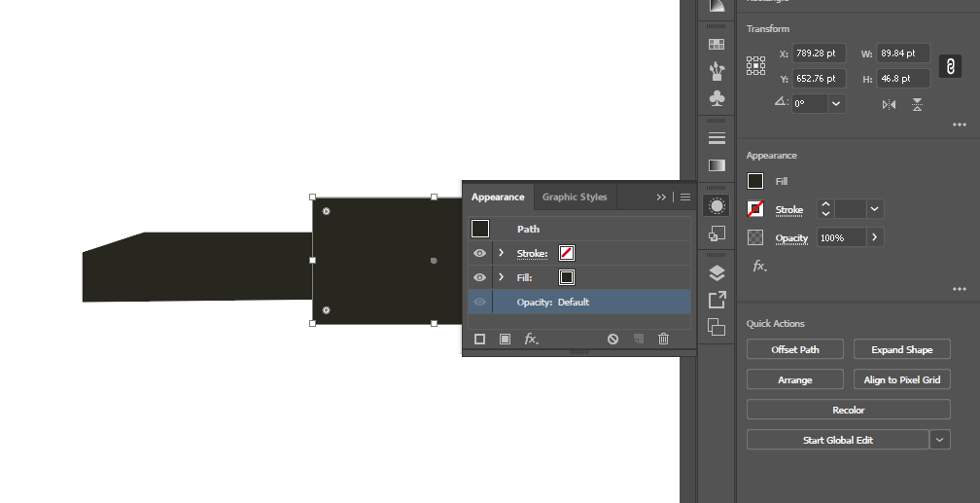980x503 pixels.
Task: Click Clear Appearance icon
Action: (612, 339)
